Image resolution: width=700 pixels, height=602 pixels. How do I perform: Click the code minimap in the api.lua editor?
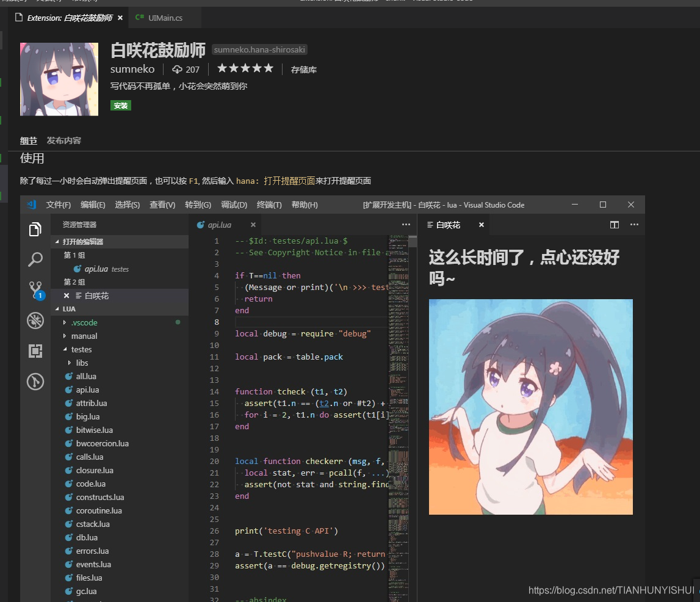tap(399, 418)
